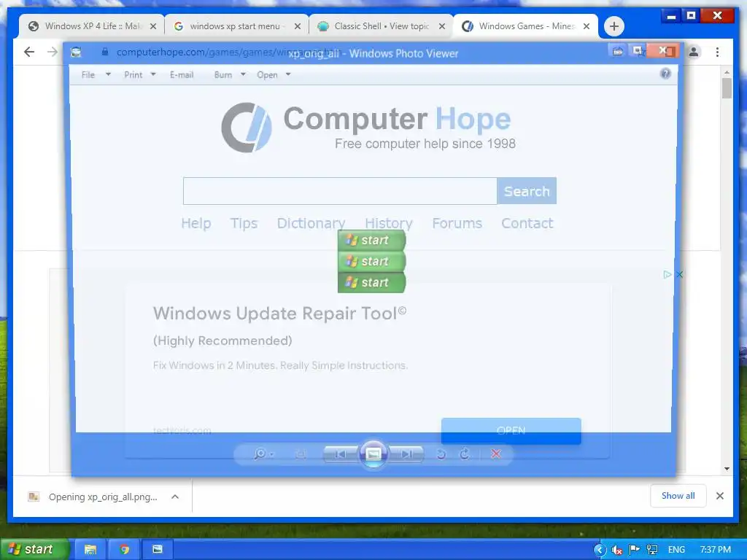Click the Search button on Computer Hope
The height and width of the screenshot is (560, 747).
click(x=527, y=191)
